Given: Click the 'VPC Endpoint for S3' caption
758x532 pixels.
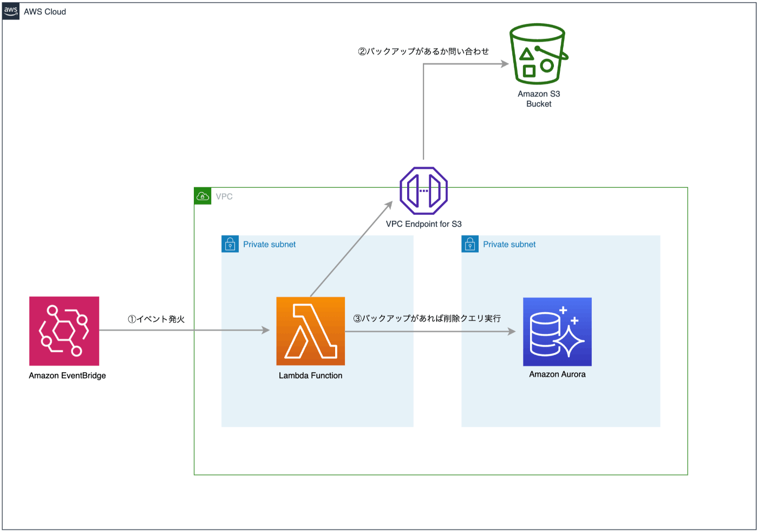Looking at the screenshot, I should (x=423, y=224).
